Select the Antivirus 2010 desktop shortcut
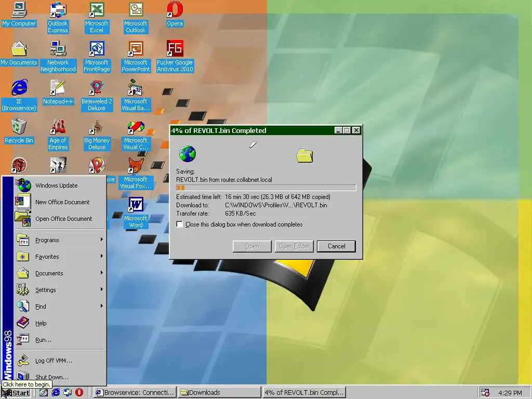Image resolution: width=532 pixels, height=399 pixels. [175, 57]
